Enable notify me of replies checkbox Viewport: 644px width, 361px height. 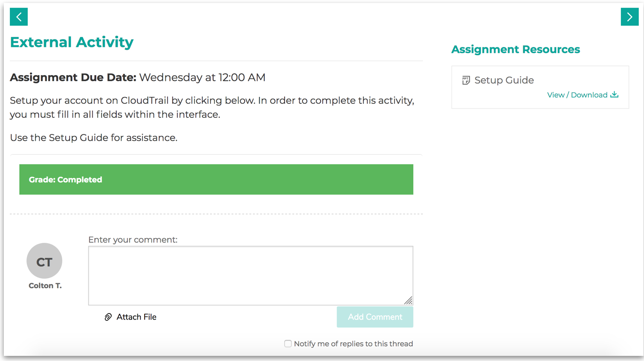[288, 344]
